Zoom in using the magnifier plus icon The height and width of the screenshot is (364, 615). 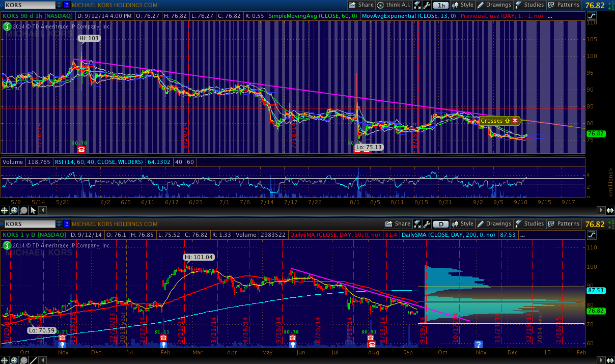[x=15, y=210]
